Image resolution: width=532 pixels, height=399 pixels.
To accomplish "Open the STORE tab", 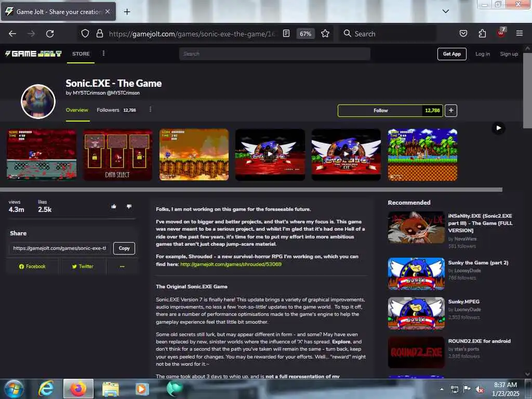I will pos(81,54).
